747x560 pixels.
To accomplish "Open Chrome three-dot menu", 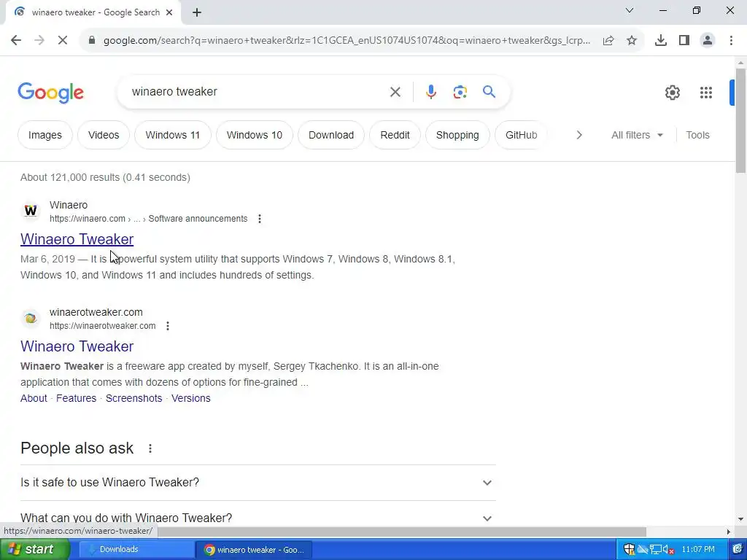I will tap(731, 41).
